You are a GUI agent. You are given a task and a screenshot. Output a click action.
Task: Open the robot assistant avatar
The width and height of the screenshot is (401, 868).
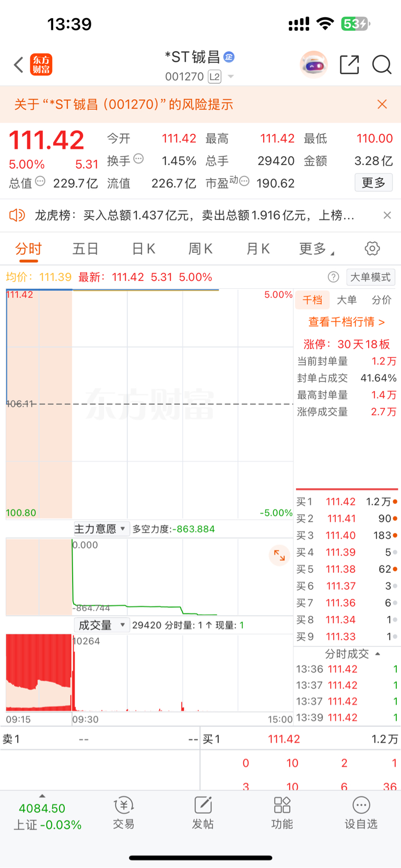(313, 65)
